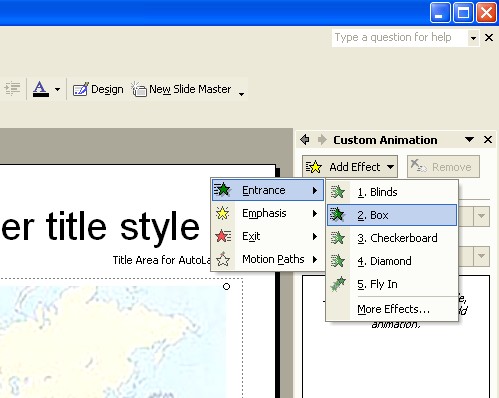499x398 pixels.
Task: Click the rotation handle circle on the placeholder
Action: tap(227, 286)
